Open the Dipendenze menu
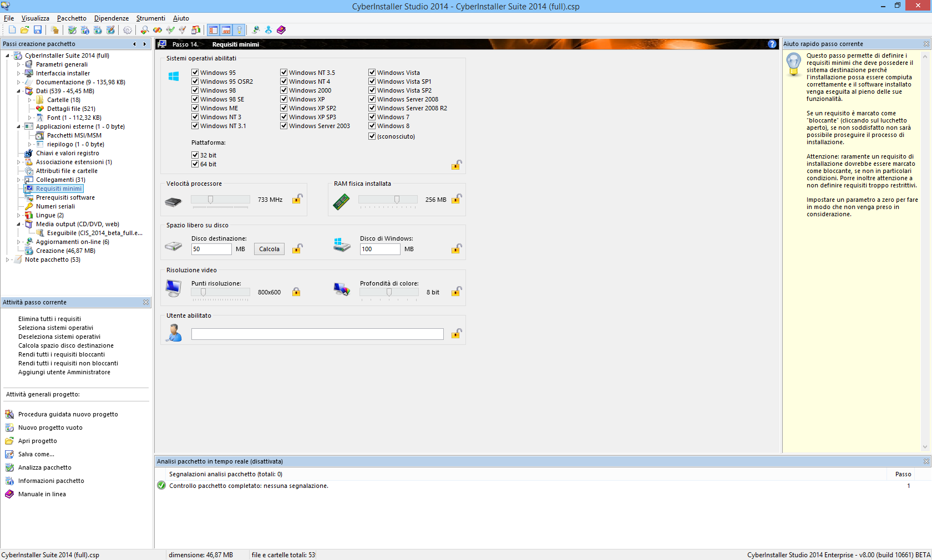 click(x=112, y=18)
